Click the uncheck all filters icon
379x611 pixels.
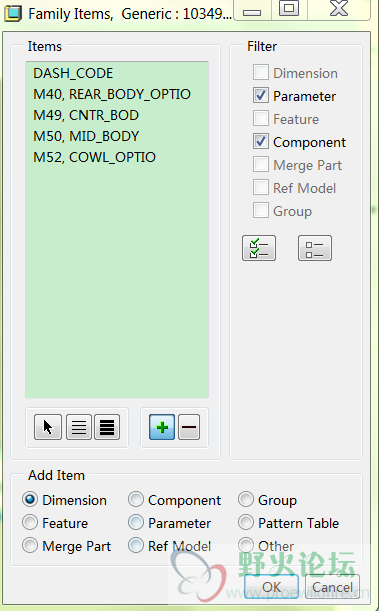[x=315, y=248]
